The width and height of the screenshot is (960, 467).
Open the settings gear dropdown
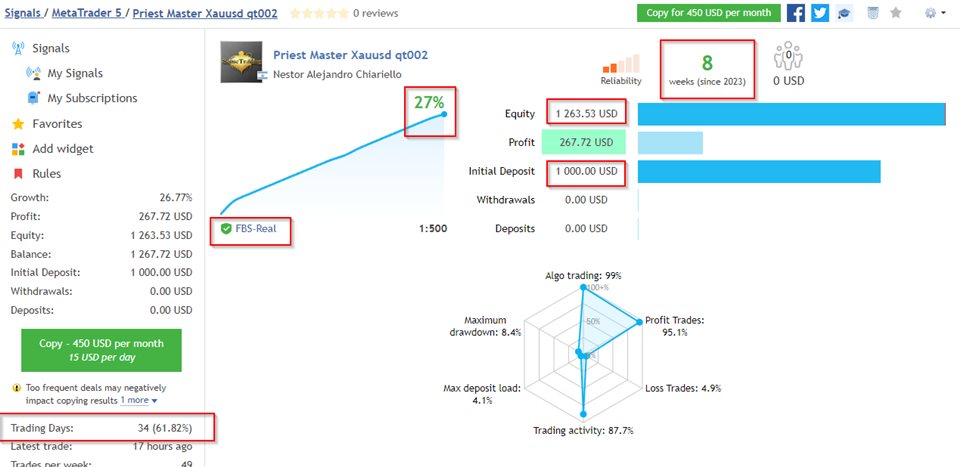[934, 13]
